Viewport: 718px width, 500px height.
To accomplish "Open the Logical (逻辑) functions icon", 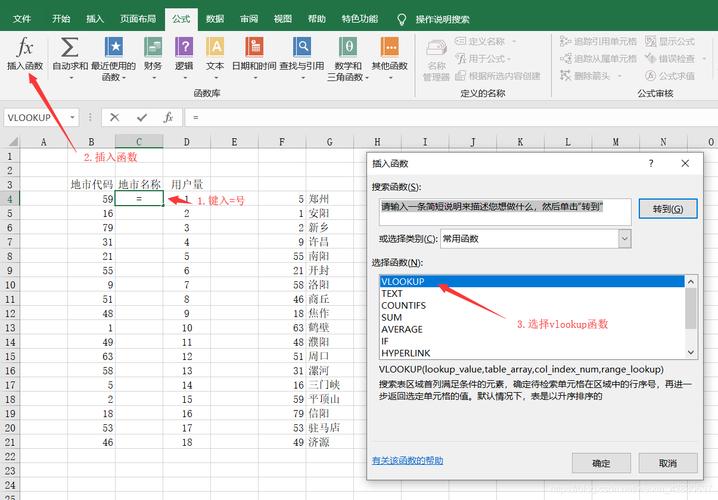I will point(184,47).
